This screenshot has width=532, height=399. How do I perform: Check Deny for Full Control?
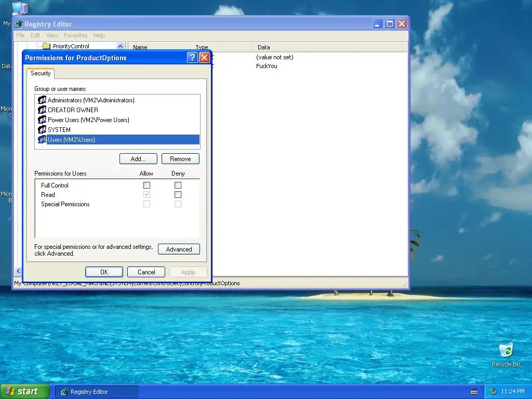(x=178, y=185)
